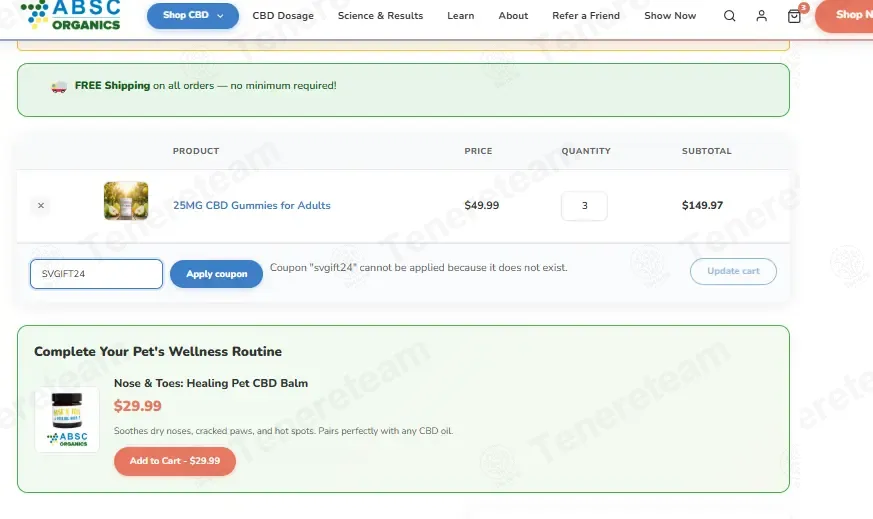The height and width of the screenshot is (519, 873).
Task: Click the CBD gummies product thumbnail
Action: 126,200
